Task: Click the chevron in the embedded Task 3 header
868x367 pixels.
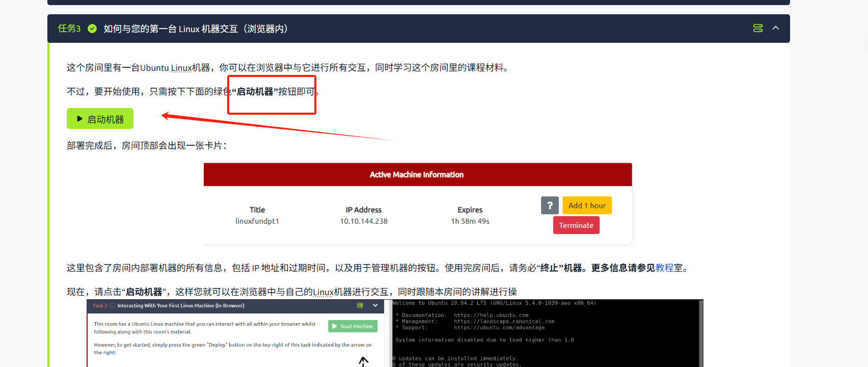Action: point(375,306)
